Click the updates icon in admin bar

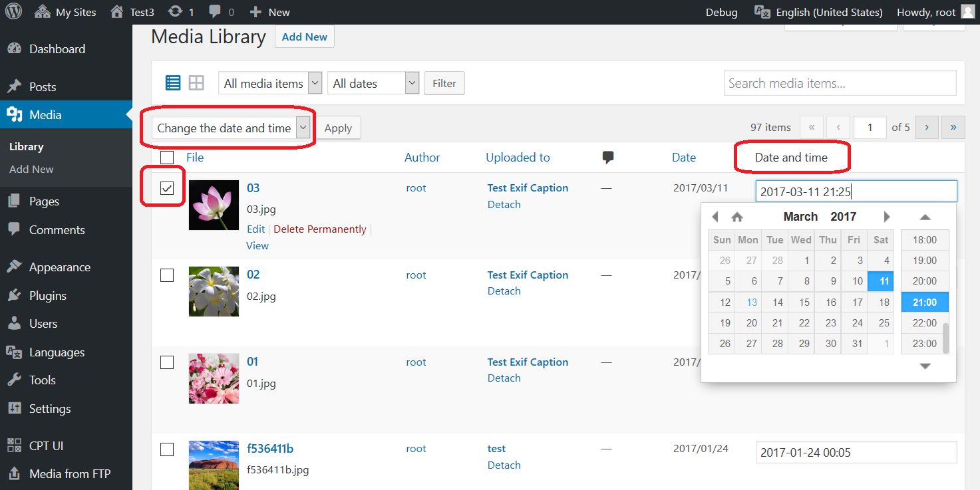[x=176, y=12]
